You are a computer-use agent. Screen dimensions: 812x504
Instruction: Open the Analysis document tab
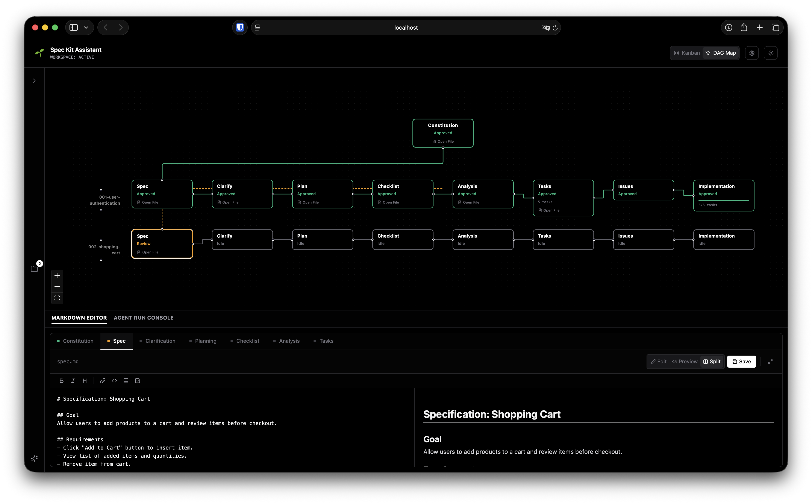click(286, 341)
